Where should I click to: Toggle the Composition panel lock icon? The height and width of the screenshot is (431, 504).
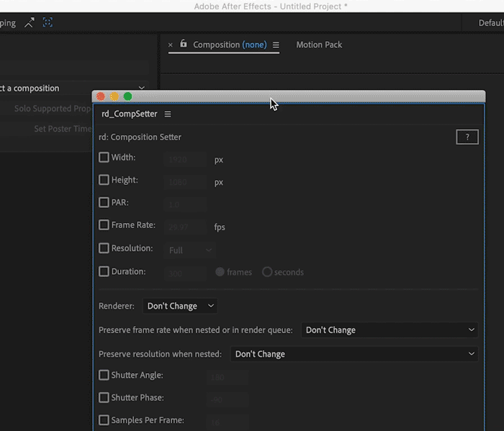pos(183,44)
